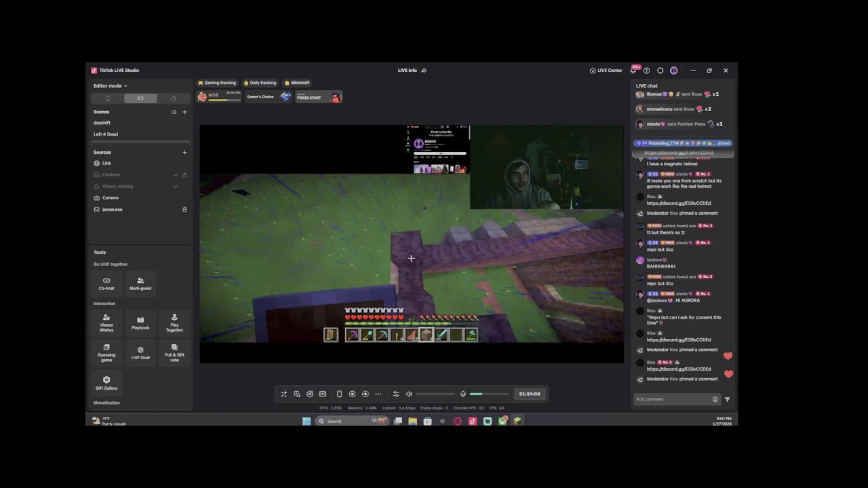The height and width of the screenshot is (488, 868).
Task: Start recording with the record button
Action: 352,394
